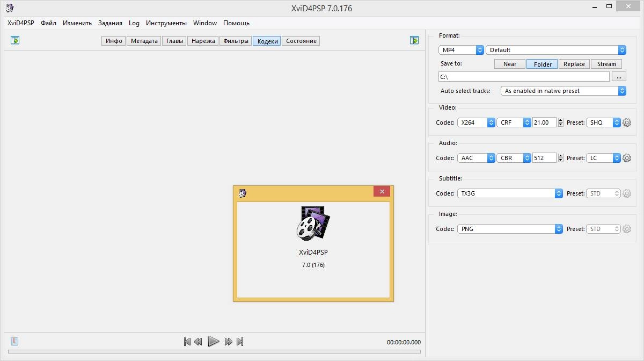
Task: Open the image STD preset dropdown
Action: [603, 229]
